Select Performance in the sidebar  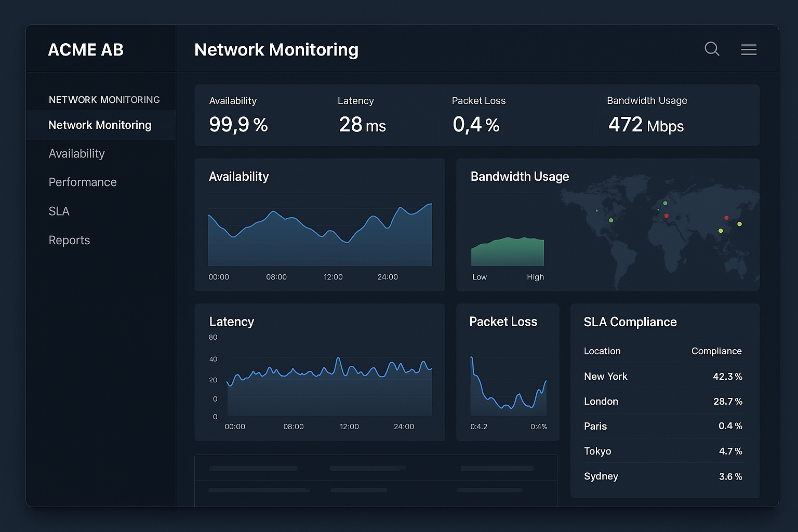tap(83, 182)
